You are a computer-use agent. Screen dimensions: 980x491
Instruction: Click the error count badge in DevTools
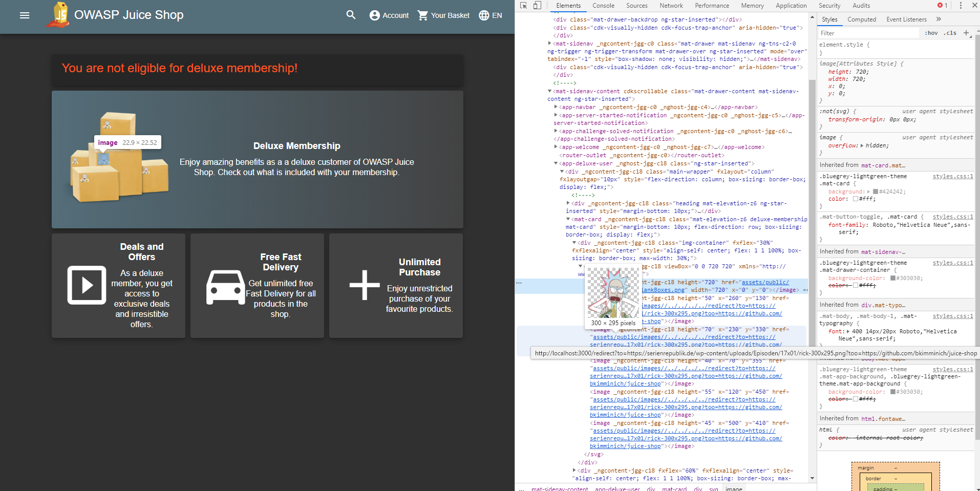(x=941, y=5)
